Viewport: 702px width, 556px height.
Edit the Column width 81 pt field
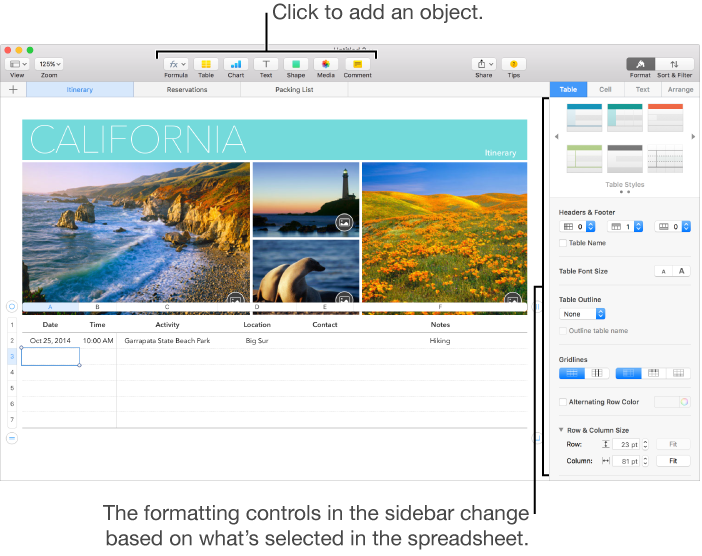[x=626, y=461]
